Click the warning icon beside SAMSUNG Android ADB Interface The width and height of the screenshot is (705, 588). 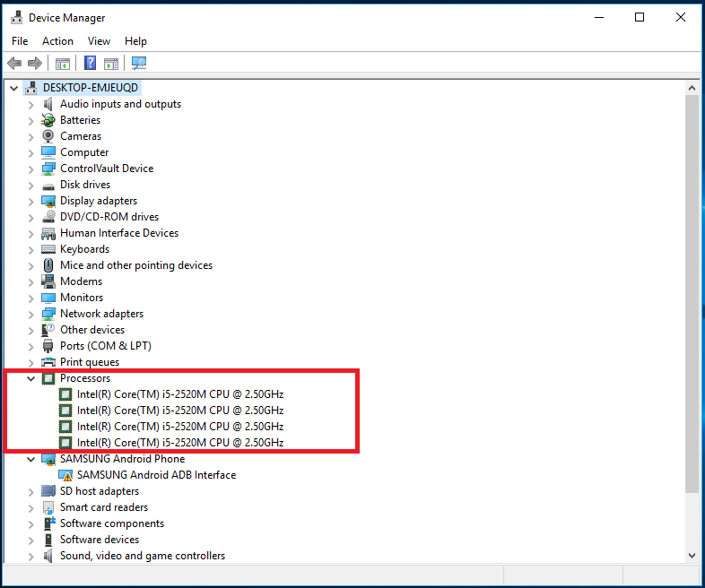click(65, 475)
